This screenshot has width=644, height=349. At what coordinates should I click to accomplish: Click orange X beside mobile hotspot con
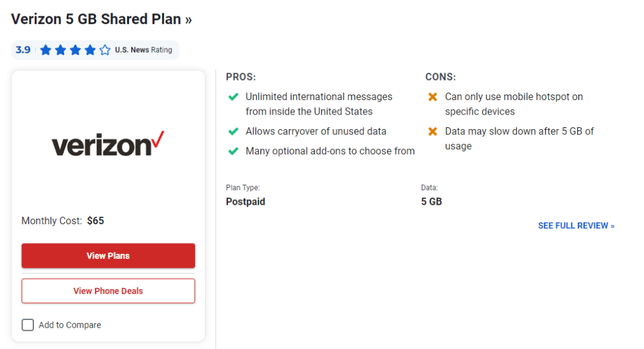(x=432, y=97)
